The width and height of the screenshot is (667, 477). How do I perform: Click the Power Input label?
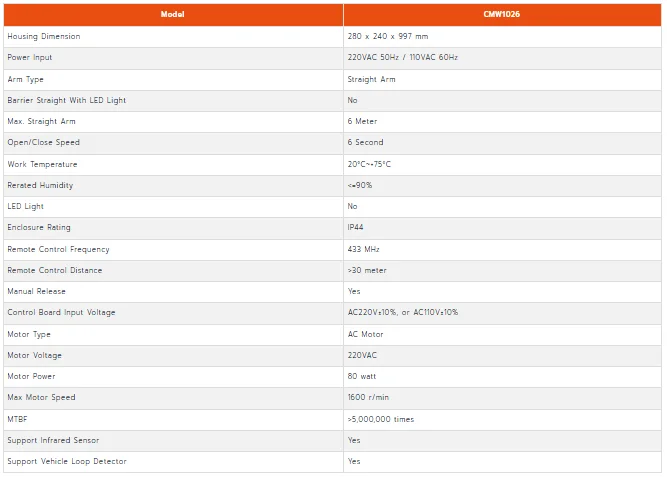30,57
